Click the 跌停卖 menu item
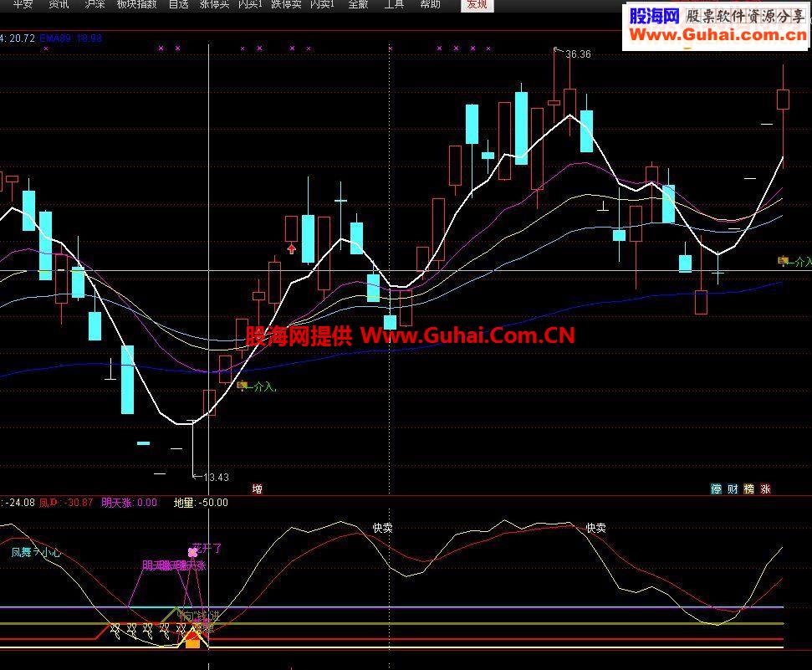This screenshot has width=812, height=670. [286, 4]
